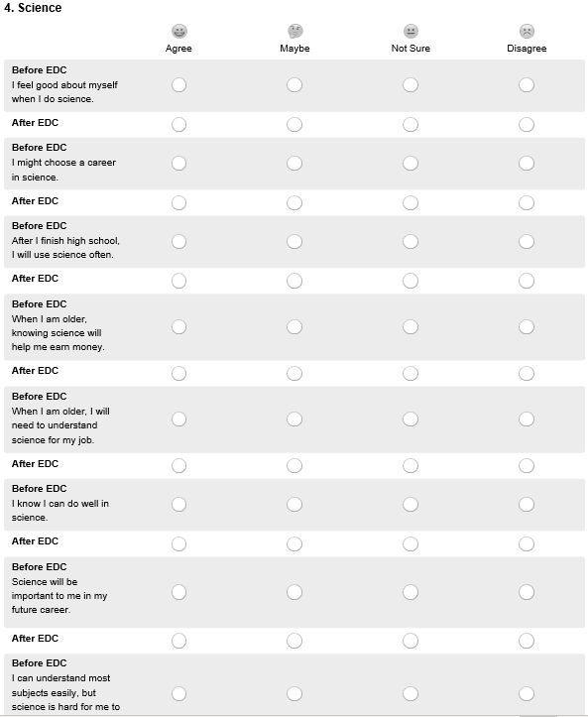Choose Not Sure for 'science is hard for me'

pyautogui.click(x=411, y=693)
